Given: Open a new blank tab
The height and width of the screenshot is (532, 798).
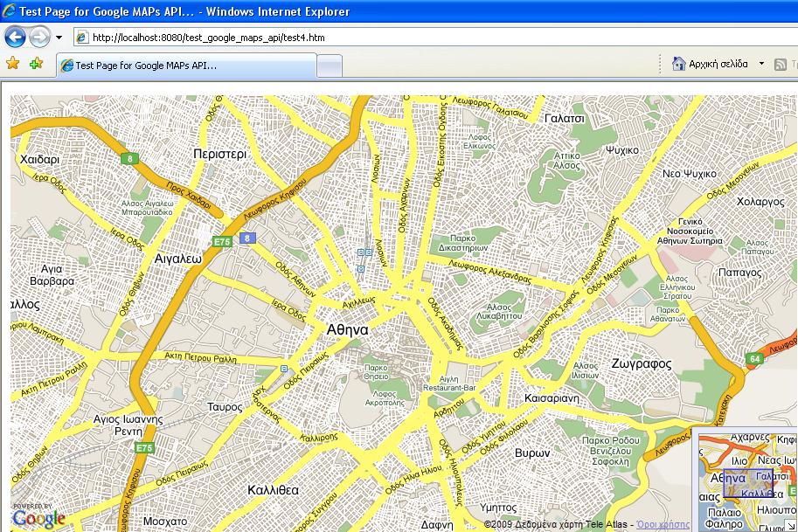Looking at the screenshot, I should point(330,66).
